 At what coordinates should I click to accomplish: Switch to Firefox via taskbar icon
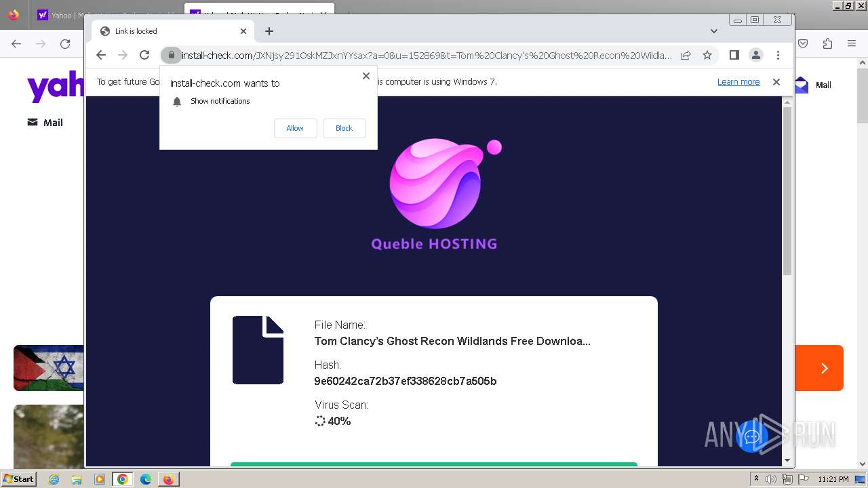(168, 479)
